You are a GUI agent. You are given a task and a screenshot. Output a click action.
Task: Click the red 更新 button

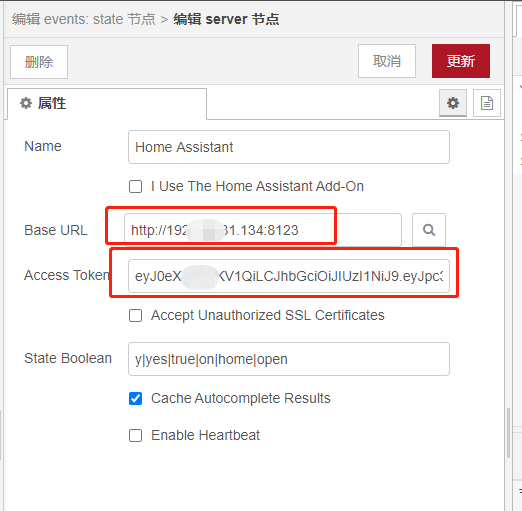point(461,61)
